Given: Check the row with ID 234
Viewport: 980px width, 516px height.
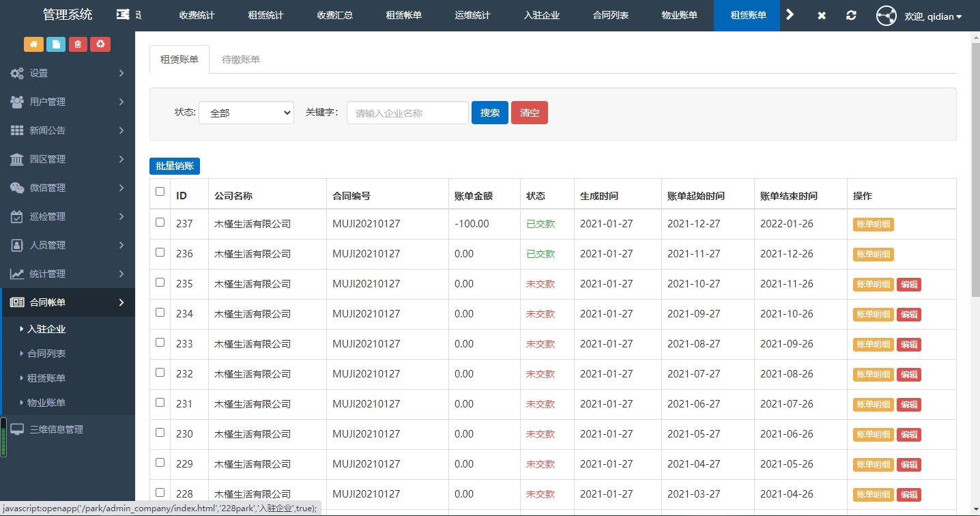Looking at the screenshot, I should [160, 312].
